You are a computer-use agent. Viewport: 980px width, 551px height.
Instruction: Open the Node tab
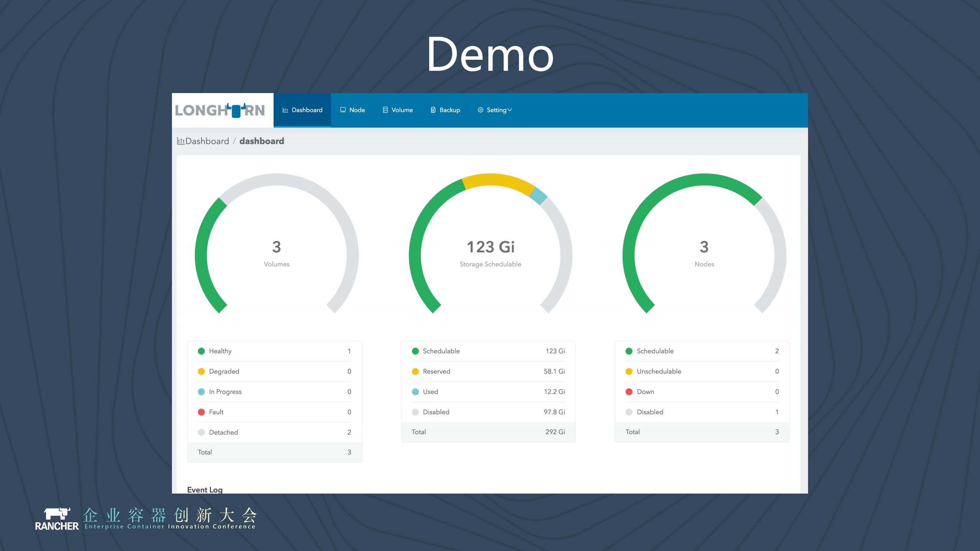click(x=357, y=110)
